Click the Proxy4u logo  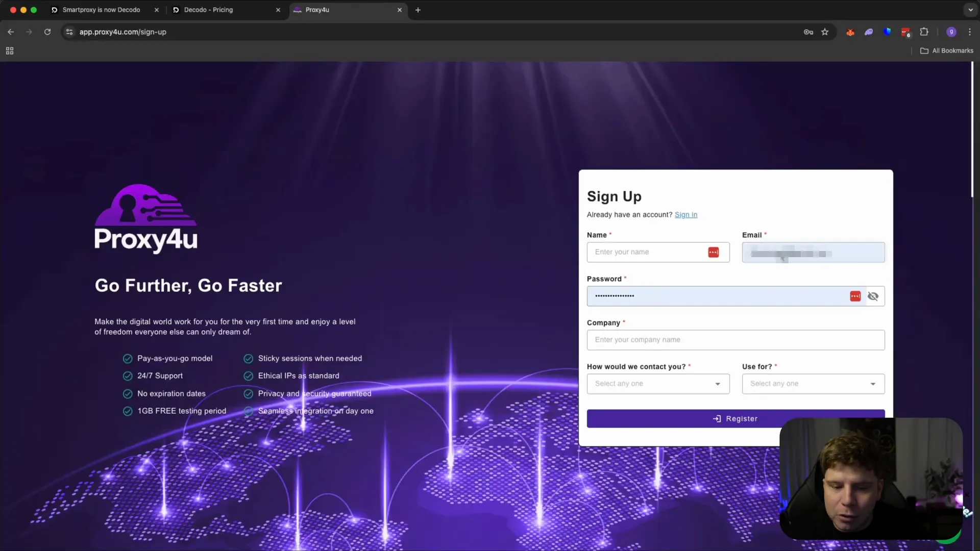[146, 218]
